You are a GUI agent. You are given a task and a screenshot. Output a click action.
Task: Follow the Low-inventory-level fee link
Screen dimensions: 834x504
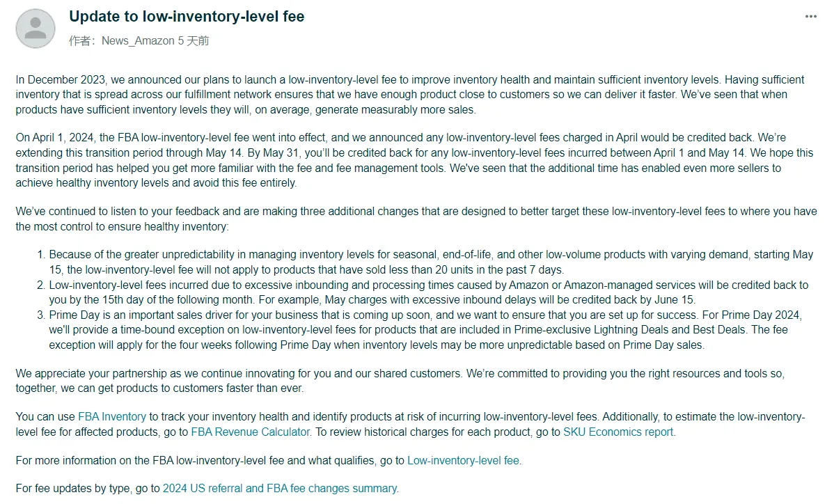463,460
